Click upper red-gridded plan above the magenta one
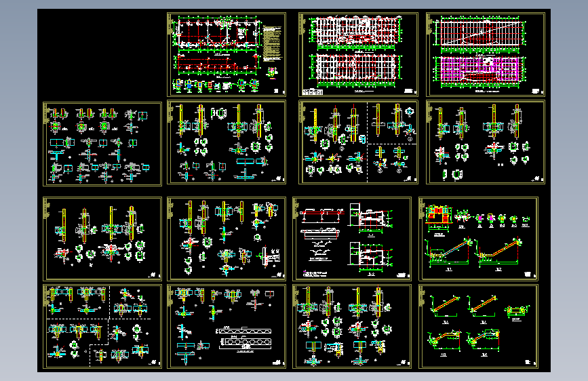The image size is (588, 381). (x=481, y=33)
